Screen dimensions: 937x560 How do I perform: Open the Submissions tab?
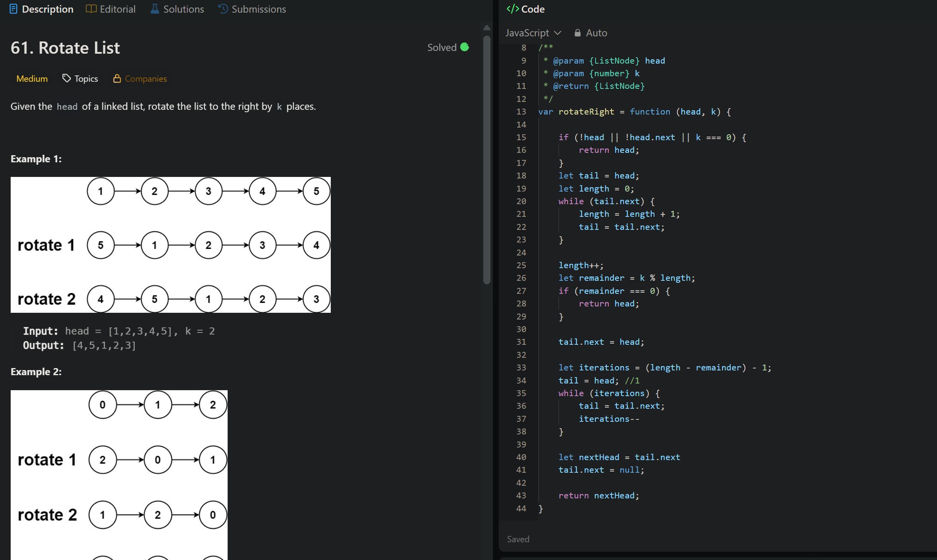[x=258, y=9]
